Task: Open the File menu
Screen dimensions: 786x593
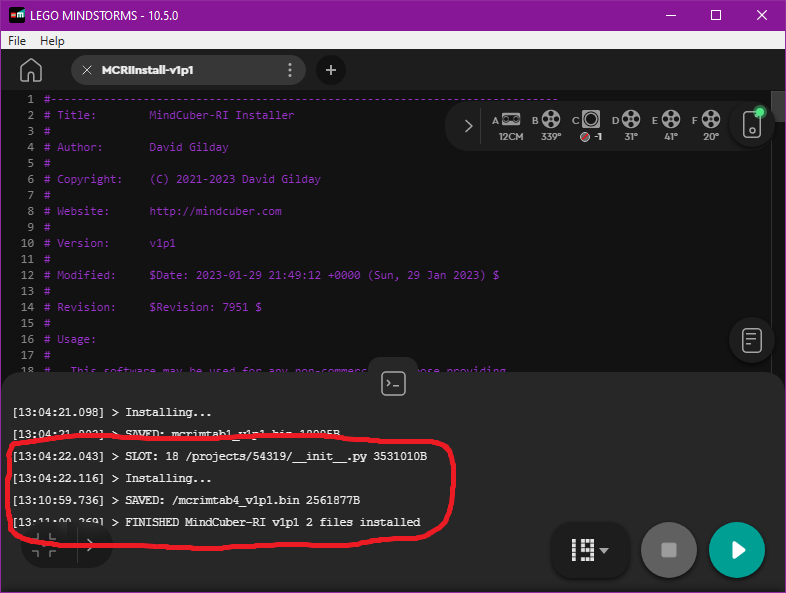Action: coord(17,41)
